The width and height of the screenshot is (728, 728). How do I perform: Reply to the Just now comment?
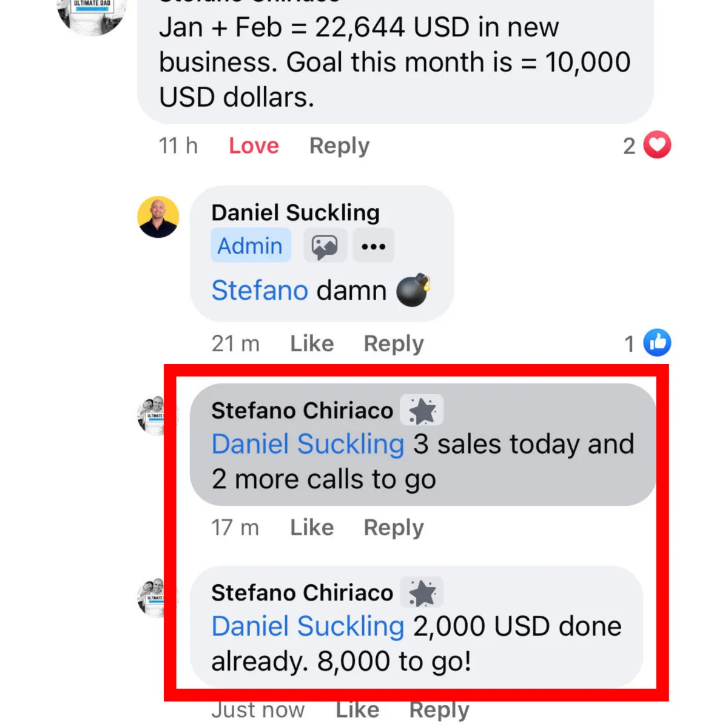(x=439, y=710)
